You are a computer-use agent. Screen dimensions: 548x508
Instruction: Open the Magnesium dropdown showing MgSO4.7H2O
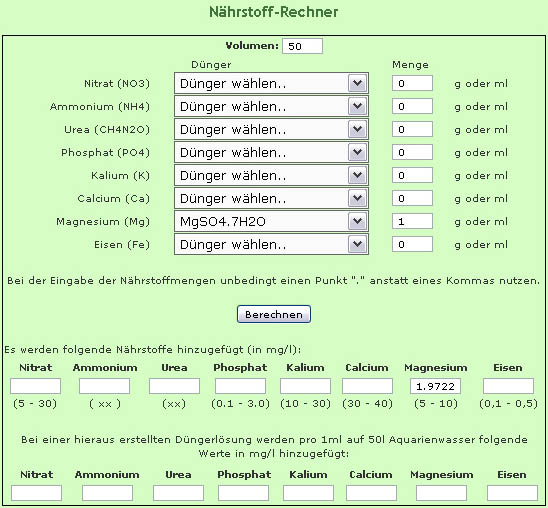click(271, 222)
